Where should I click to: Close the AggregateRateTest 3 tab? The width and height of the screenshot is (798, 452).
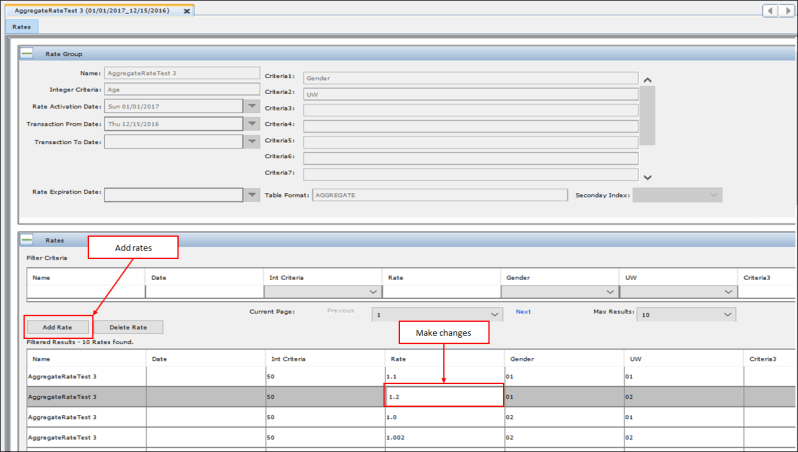(187, 11)
